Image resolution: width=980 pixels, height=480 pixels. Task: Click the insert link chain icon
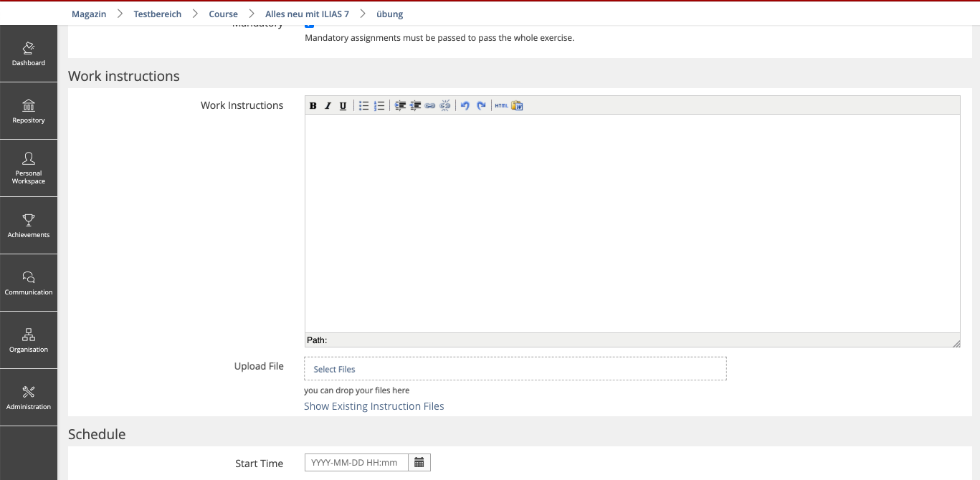430,106
